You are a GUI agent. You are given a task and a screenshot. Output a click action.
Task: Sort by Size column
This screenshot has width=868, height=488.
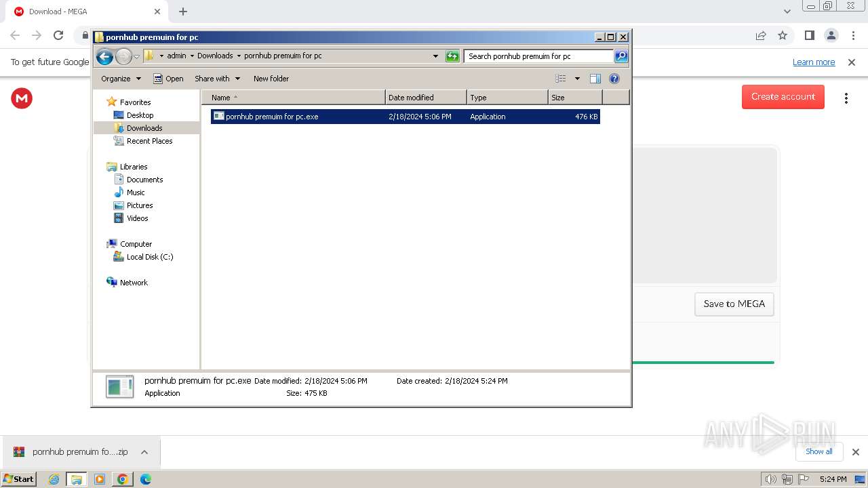pos(575,98)
